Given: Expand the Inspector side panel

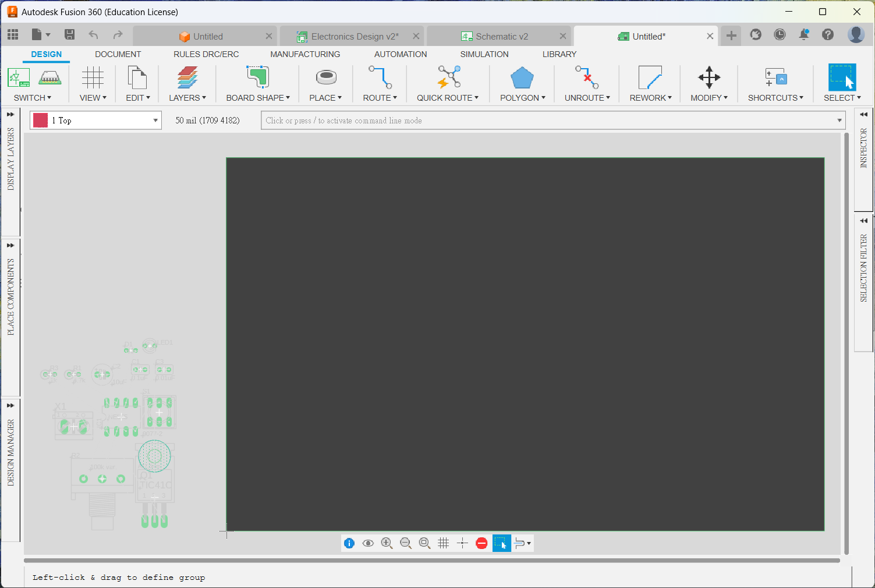Looking at the screenshot, I should (x=863, y=115).
